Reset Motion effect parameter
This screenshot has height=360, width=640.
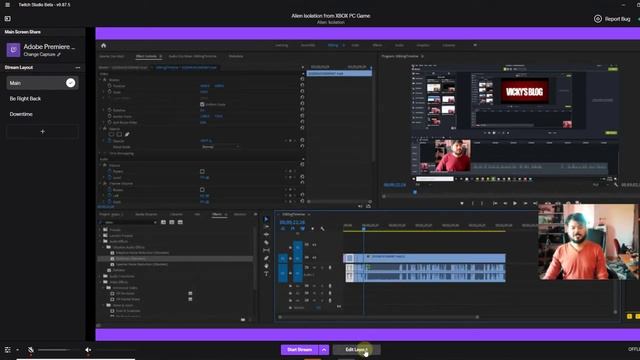[x=302, y=80]
